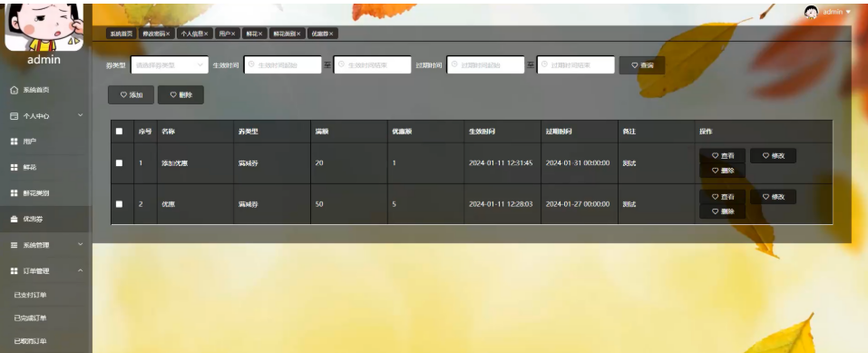The height and width of the screenshot is (353, 868).
Task: Click the timestamp 2024-01-11 12:28:03
Action: 501,204
